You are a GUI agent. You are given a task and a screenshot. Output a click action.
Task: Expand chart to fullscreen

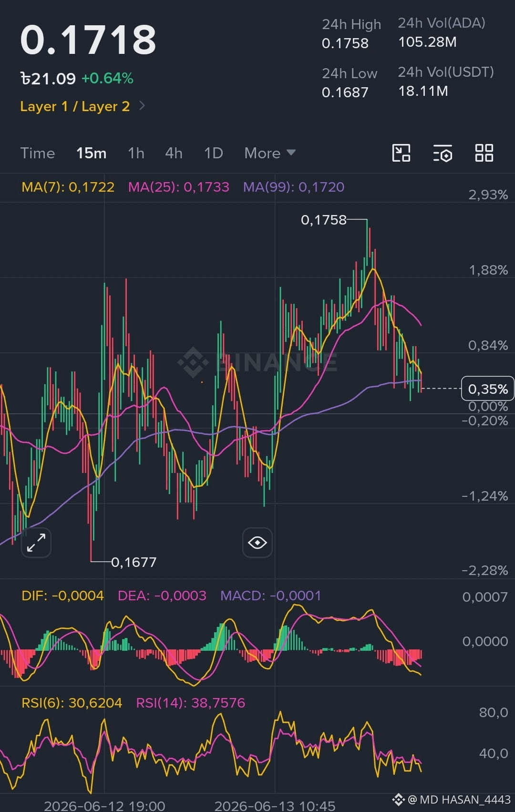[36, 543]
